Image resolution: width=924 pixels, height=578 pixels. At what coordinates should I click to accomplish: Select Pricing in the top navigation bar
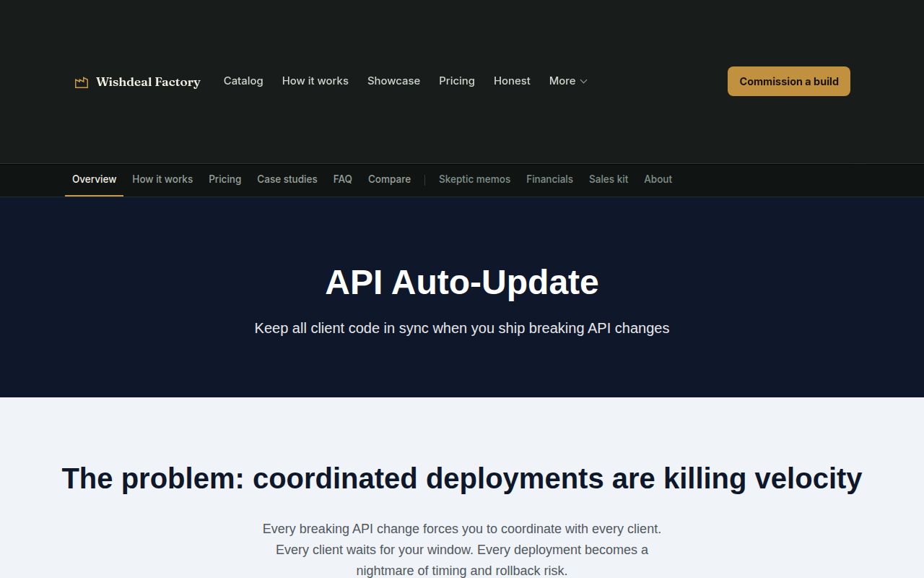coord(457,81)
